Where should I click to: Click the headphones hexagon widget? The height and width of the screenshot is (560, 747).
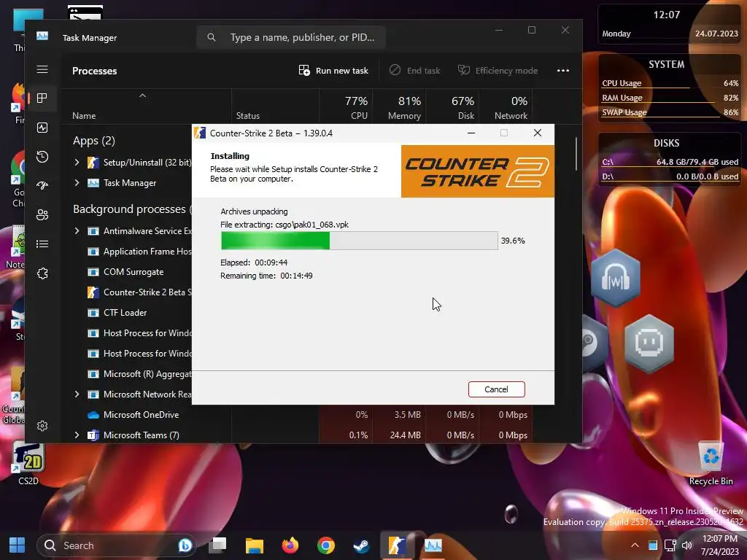[x=616, y=278]
